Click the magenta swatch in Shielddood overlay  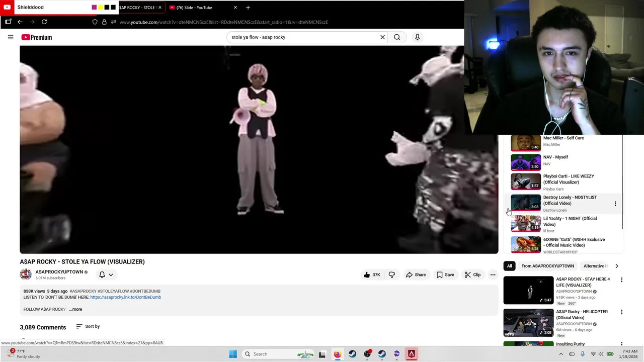point(94,8)
